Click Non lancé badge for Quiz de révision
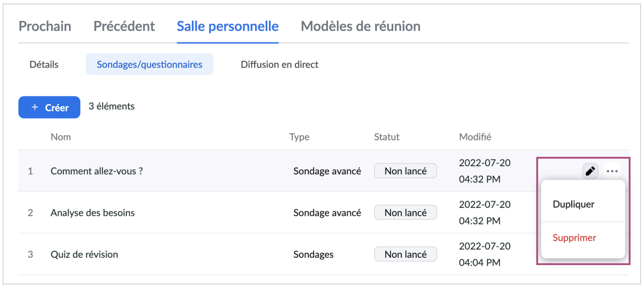Image resolution: width=644 pixels, height=288 pixels. (x=405, y=254)
